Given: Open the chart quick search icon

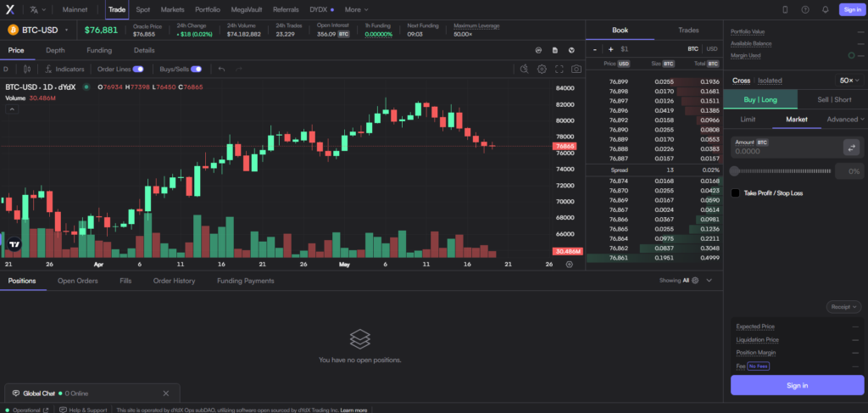Looking at the screenshot, I should [x=524, y=70].
